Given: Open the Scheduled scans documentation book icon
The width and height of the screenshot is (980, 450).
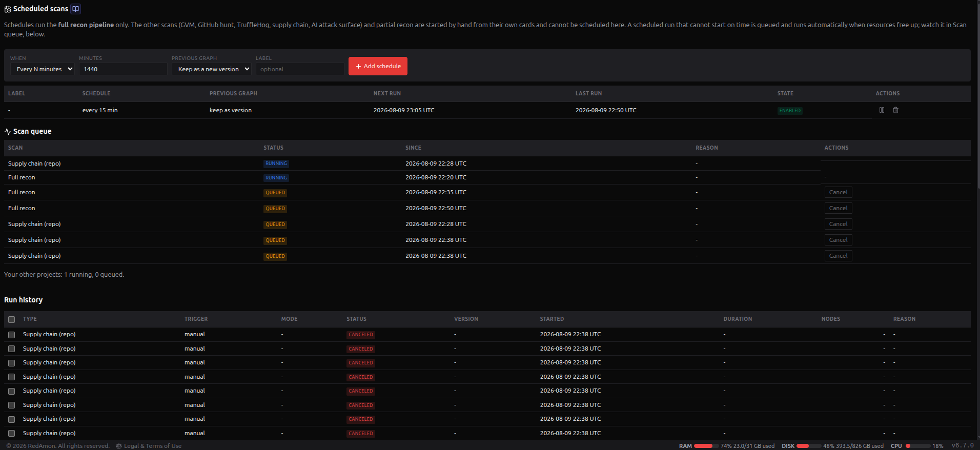Looking at the screenshot, I should point(76,9).
